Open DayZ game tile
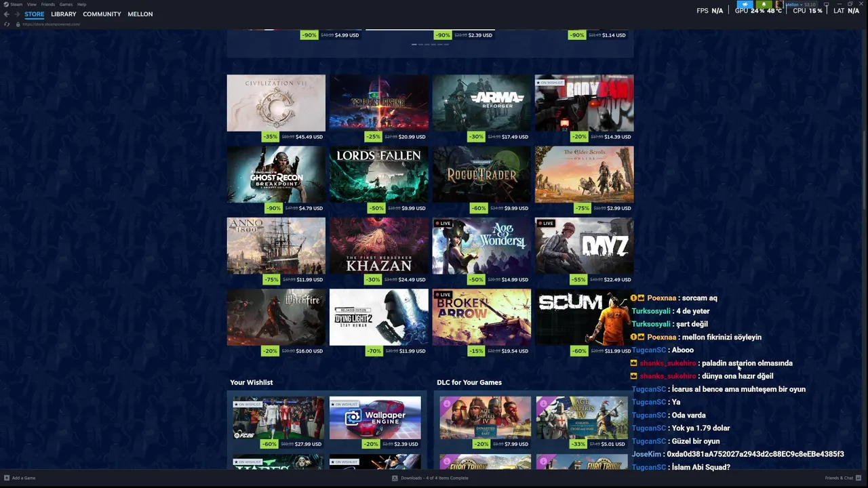The image size is (868, 488). coord(584,246)
